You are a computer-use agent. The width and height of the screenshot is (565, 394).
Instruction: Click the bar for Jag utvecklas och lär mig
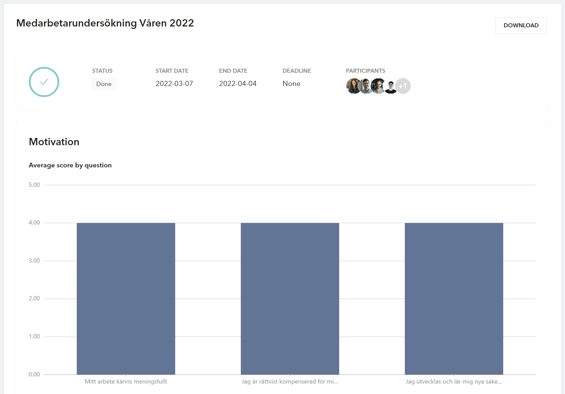[454, 298]
